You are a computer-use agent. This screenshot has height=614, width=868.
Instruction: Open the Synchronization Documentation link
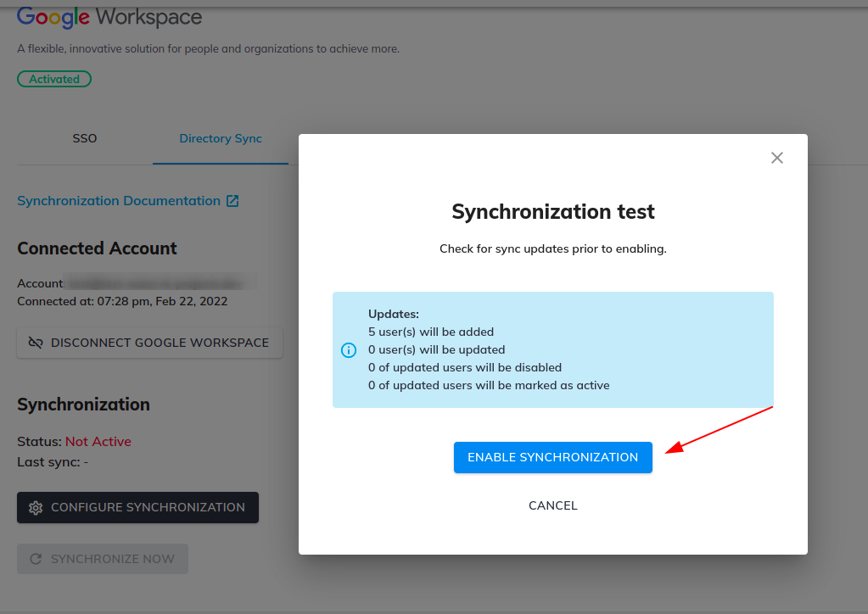119,200
